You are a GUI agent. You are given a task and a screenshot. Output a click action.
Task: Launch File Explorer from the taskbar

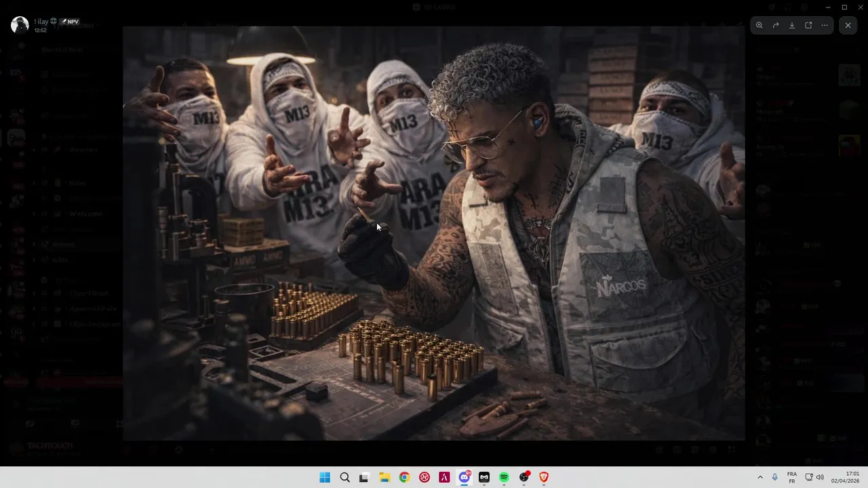click(384, 477)
